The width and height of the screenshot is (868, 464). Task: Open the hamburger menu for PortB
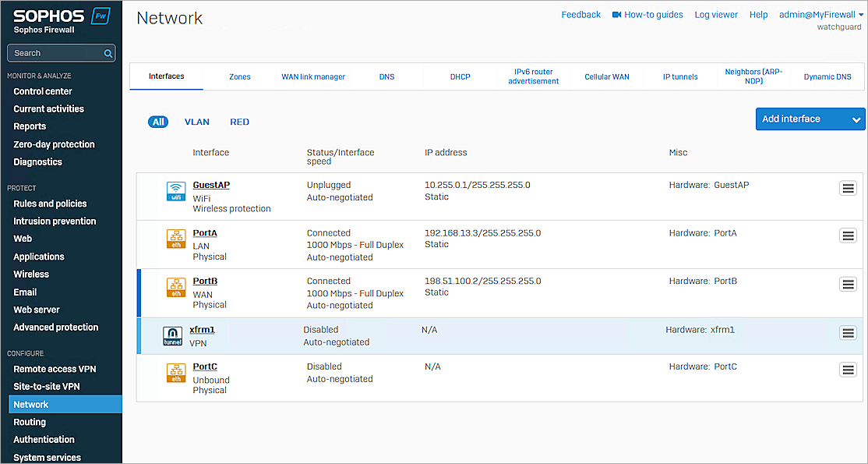pyautogui.click(x=848, y=284)
